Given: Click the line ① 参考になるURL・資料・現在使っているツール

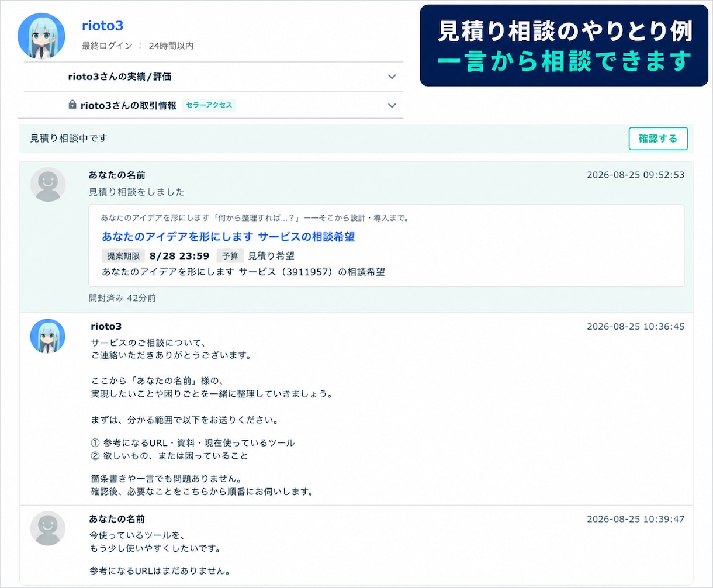Looking at the screenshot, I should [x=193, y=442].
